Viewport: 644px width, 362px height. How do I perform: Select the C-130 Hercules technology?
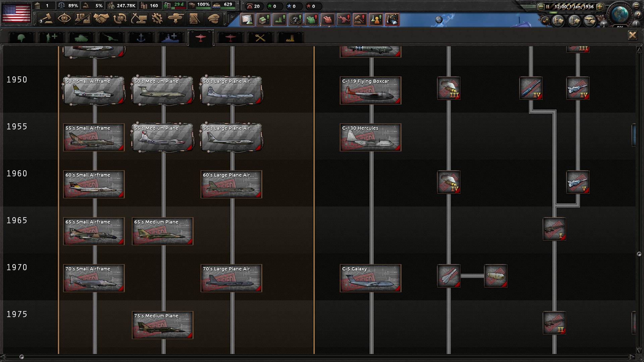(370, 137)
